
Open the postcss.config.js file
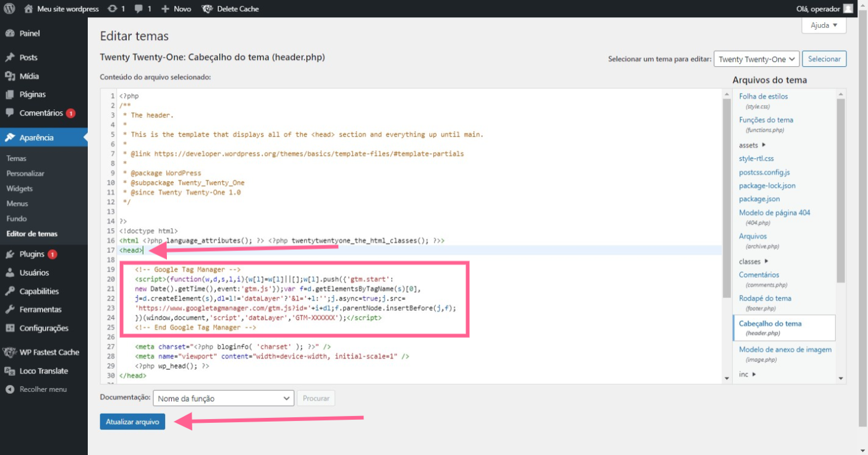point(764,172)
